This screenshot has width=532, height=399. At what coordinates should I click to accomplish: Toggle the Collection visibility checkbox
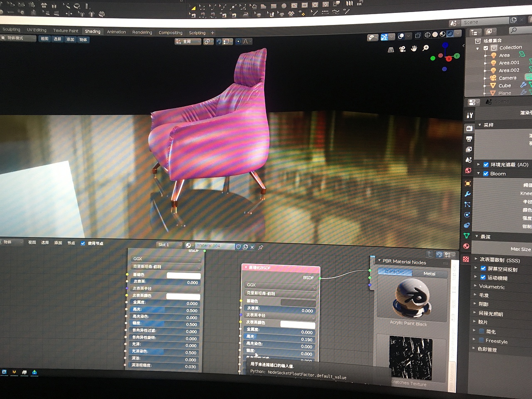click(x=486, y=48)
